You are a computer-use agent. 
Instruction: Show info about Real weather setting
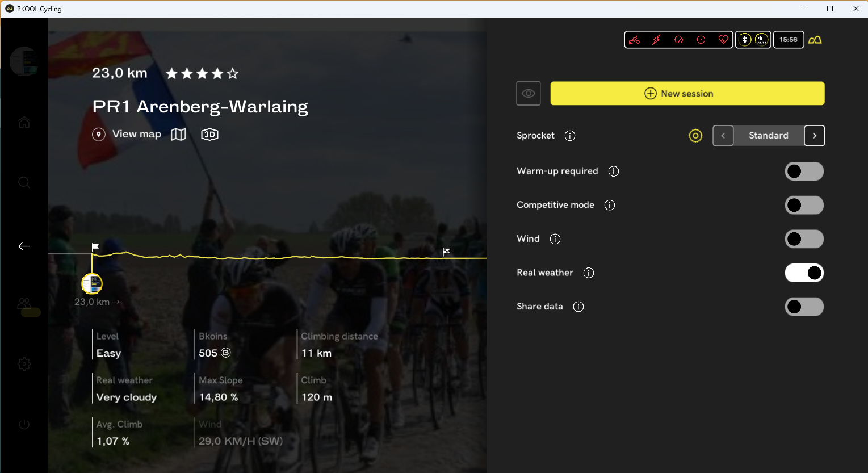click(x=589, y=273)
